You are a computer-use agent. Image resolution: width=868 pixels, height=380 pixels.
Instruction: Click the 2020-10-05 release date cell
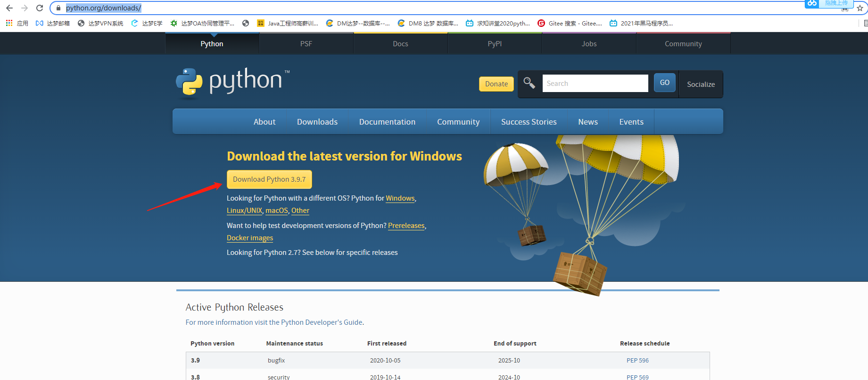click(x=385, y=361)
